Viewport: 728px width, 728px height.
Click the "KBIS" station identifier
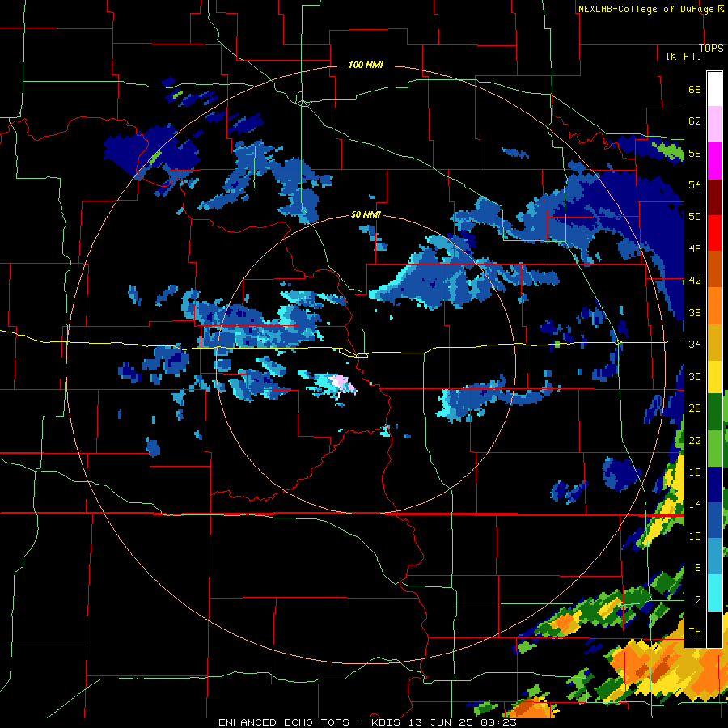click(387, 722)
